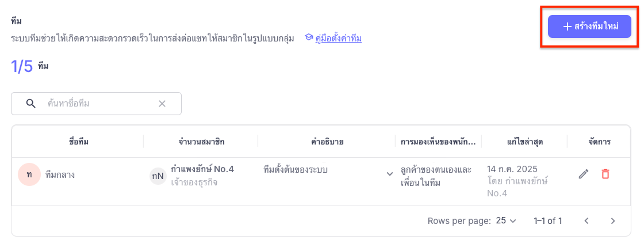This screenshot has width=644, height=251.
Task: Click the แก้ไขล่าสุด column header
Action: (x=526, y=142)
